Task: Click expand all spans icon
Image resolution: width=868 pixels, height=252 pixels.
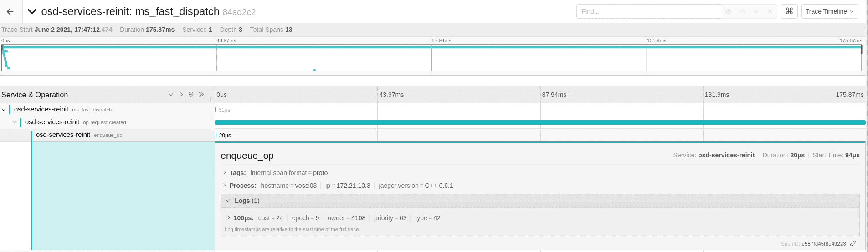Action: coord(191,95)
